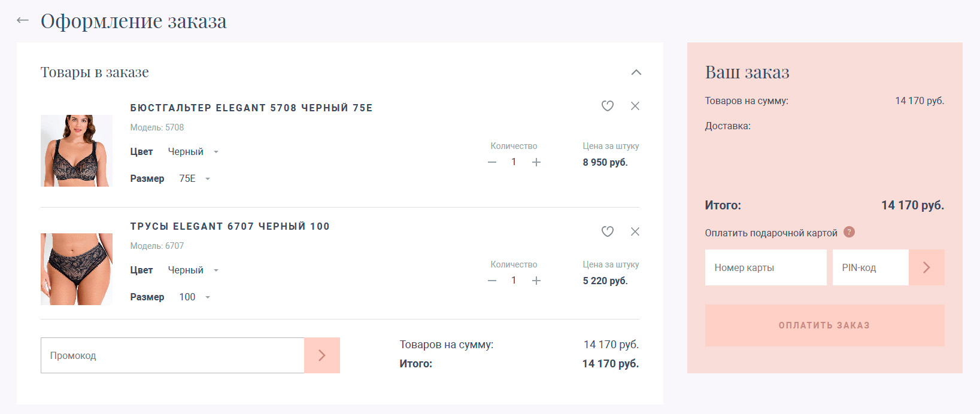The height and width of the screenshot is (414, 980).
Task: Add the Elegant 5708 bra to favorites
Action: tap(608, 106)
